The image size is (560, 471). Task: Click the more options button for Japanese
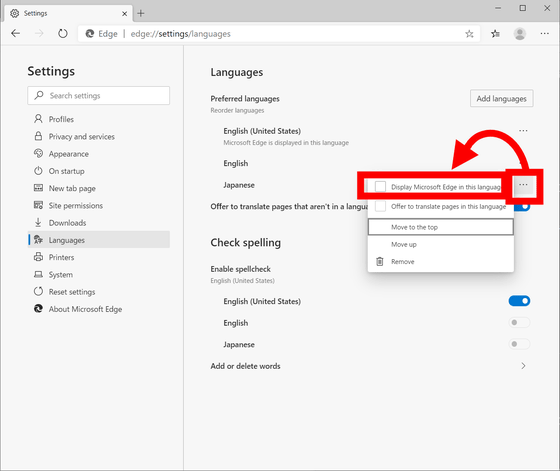click(x=523, y=185)
